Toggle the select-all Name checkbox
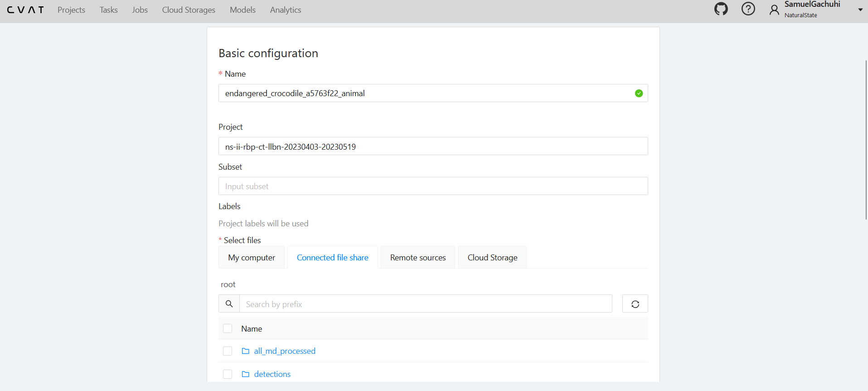Screen dimensions: 868x391 click(228, 328)
